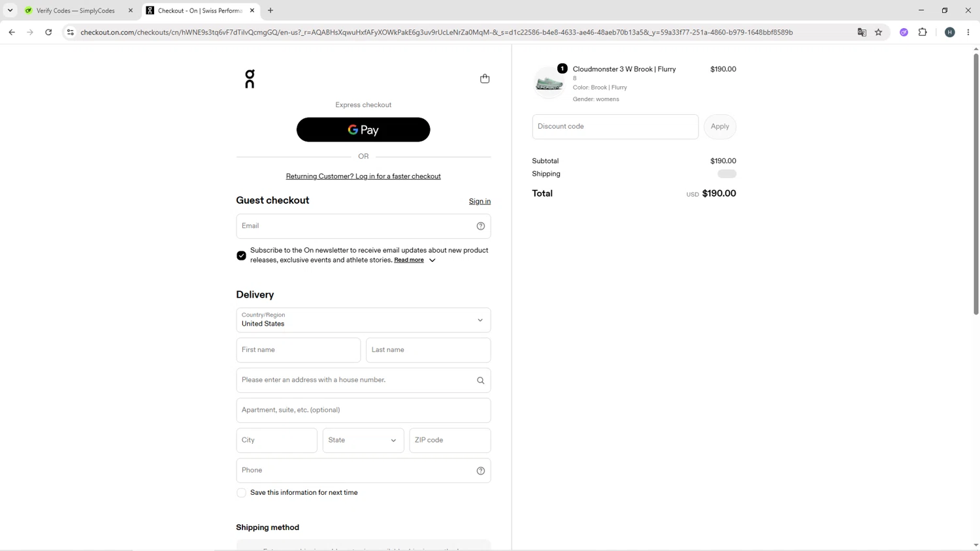Click the Cloudmonster 3 W Brook | Flurry title

[x=625, y=69]
